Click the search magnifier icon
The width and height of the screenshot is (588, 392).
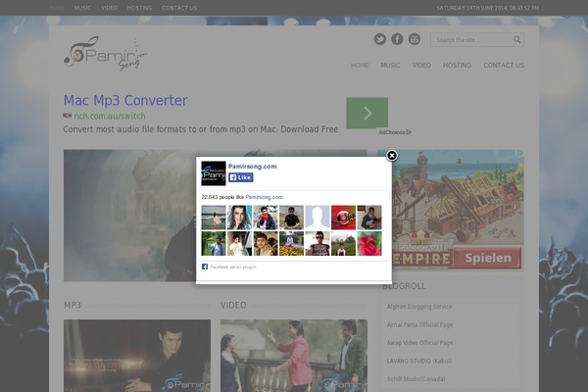tap(516, 40)
